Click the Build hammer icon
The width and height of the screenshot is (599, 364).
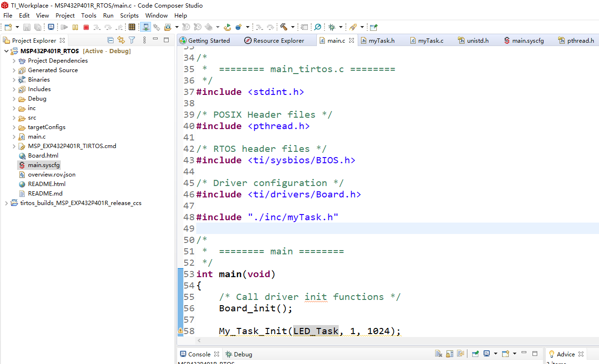284,27
